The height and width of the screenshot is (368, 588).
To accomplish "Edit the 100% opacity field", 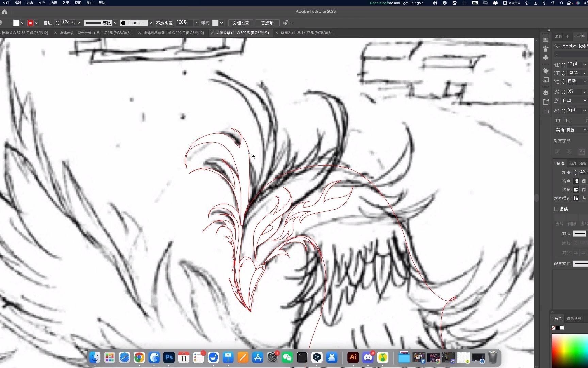I will click(x=184, y=22).
